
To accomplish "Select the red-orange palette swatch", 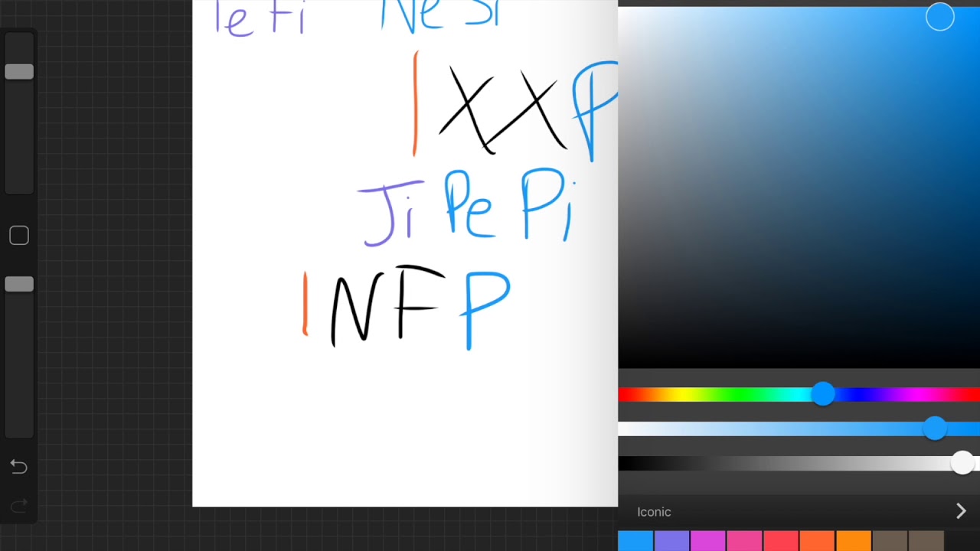I will point(817,541).
